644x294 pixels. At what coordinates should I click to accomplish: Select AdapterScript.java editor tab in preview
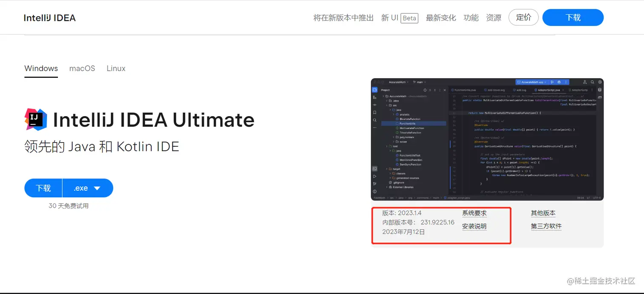point(548,90)
